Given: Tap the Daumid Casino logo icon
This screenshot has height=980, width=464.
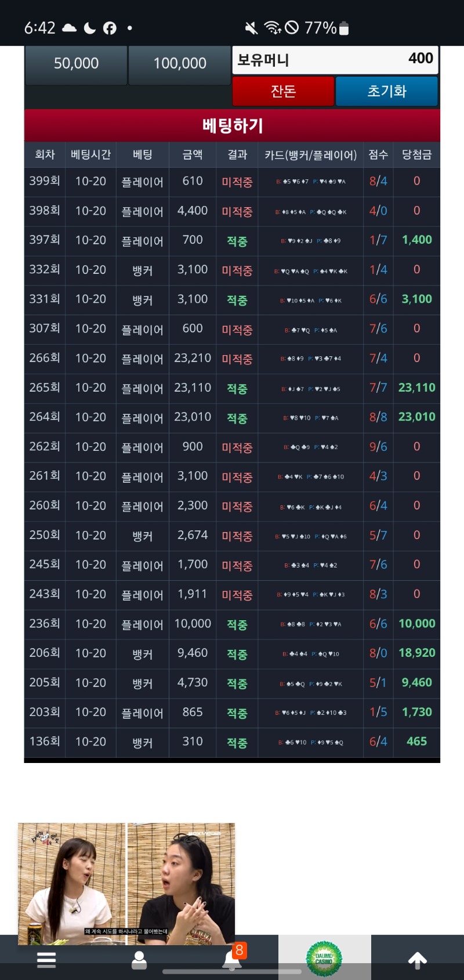Looking at the screenshot, I should pyautogui.click(x=324, y=959).
